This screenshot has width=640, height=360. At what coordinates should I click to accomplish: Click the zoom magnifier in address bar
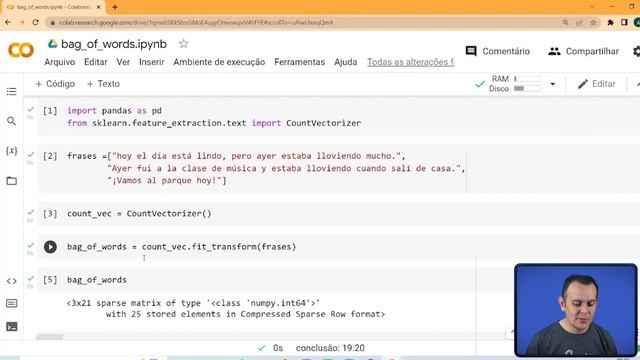coord(565,22)
